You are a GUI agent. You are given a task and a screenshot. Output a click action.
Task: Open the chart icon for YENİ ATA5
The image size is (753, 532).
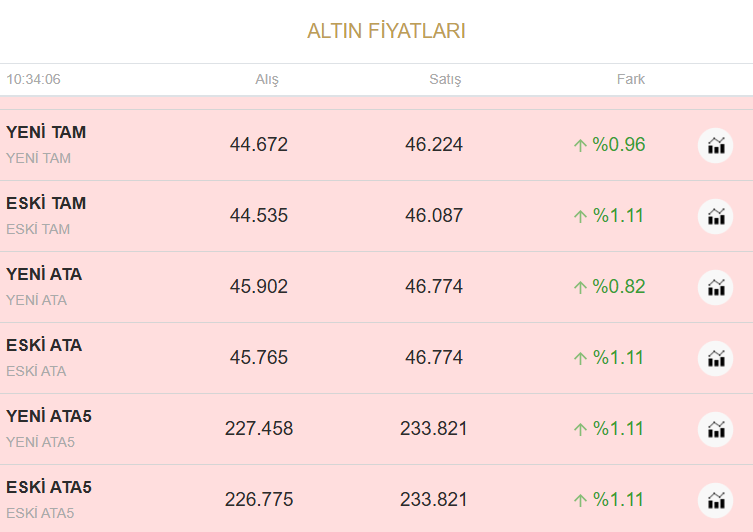click(715, 429)
